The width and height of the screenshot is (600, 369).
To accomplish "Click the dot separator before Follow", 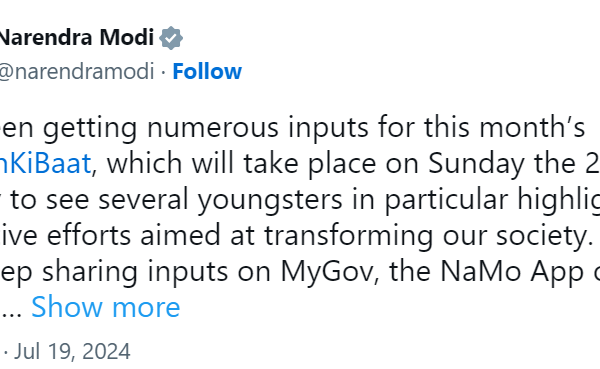I will [x=163, y=72].
